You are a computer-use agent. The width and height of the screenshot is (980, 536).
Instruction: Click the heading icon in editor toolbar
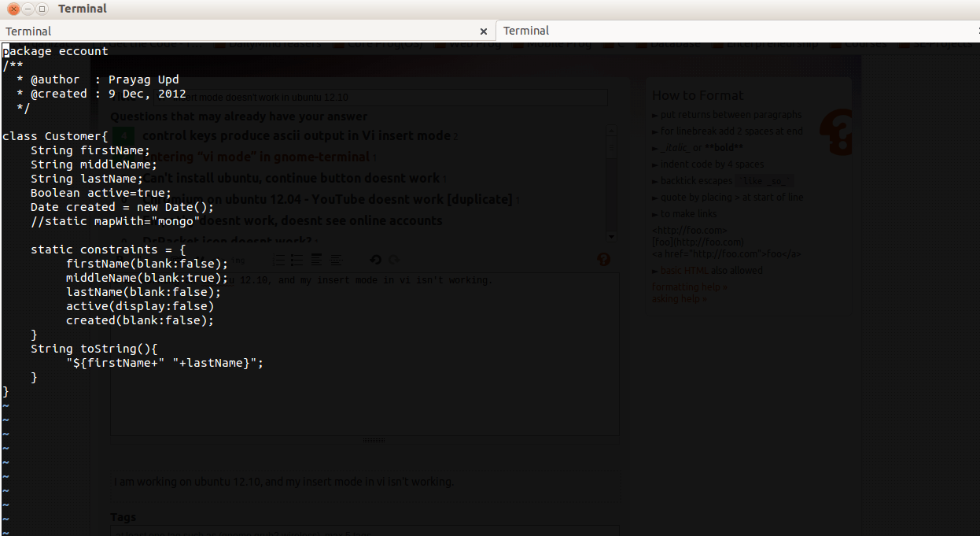point(316,260)
